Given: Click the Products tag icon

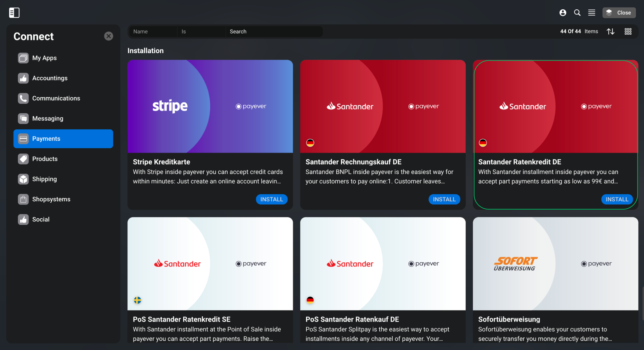Looking at the screenshot, I should (23, 159).
